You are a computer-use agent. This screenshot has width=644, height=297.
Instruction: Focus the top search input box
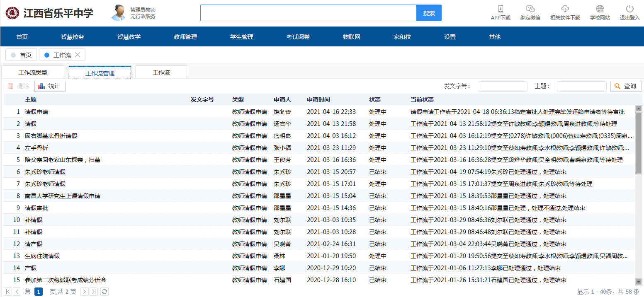point(308,13)
